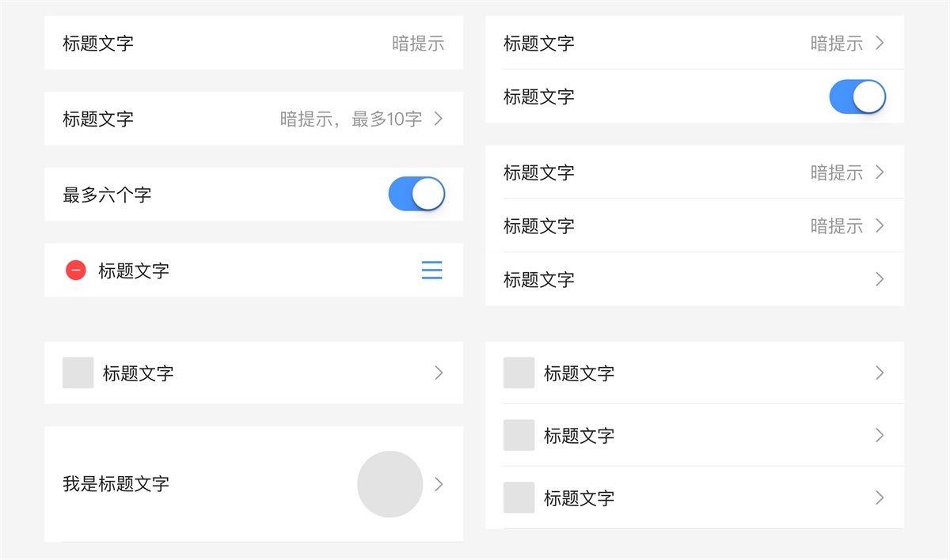
Task: Click the blue three-line reorder handle
Action: pyautogui.click(x=431, y=271)
